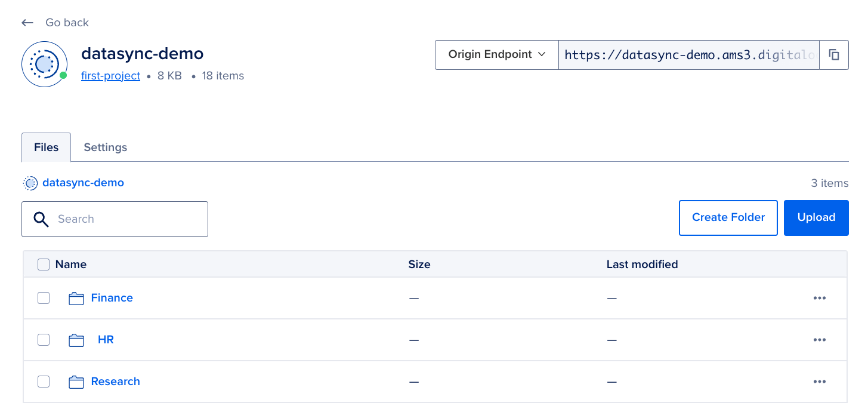
Task: Select the checkbox next to Finance
Action: tap(43, 298)
